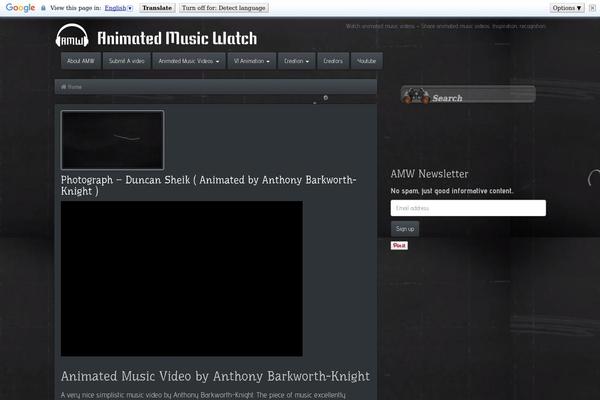Open the Options dropdown

(567, 8)
